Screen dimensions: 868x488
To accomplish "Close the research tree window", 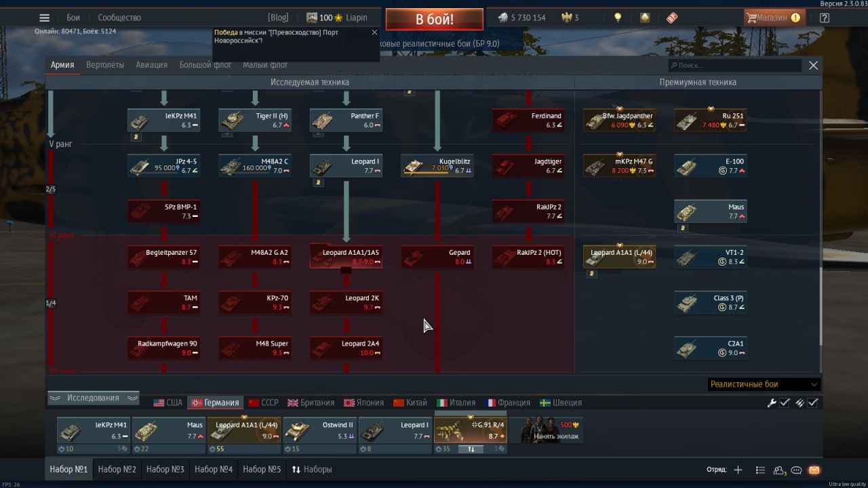I will click(813, 66).
